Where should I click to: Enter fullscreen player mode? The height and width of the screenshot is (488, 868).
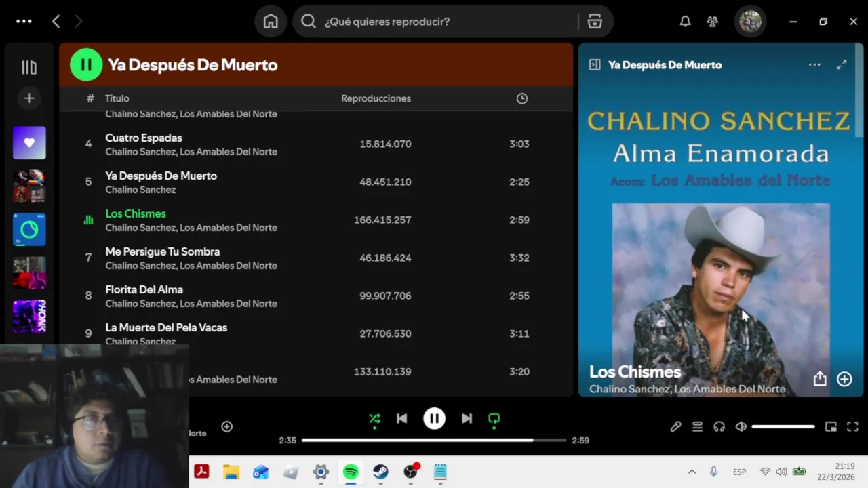point(852,426)
